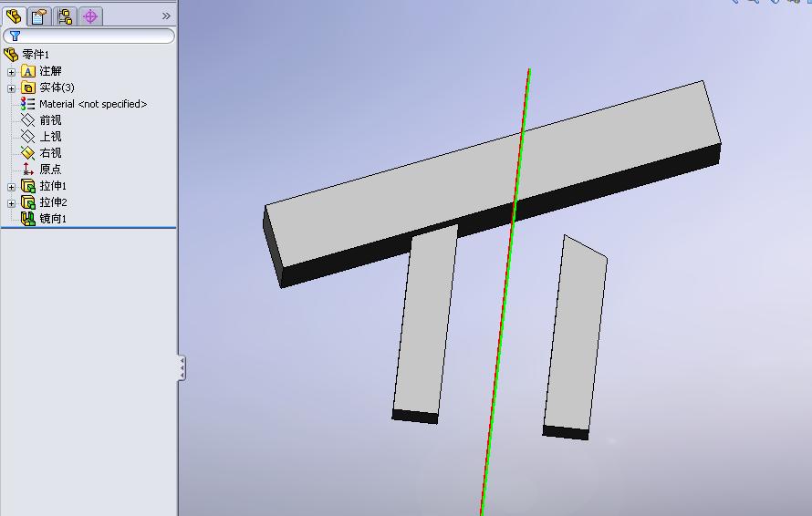Expand hidden manager tabs with double chevron

166,16
